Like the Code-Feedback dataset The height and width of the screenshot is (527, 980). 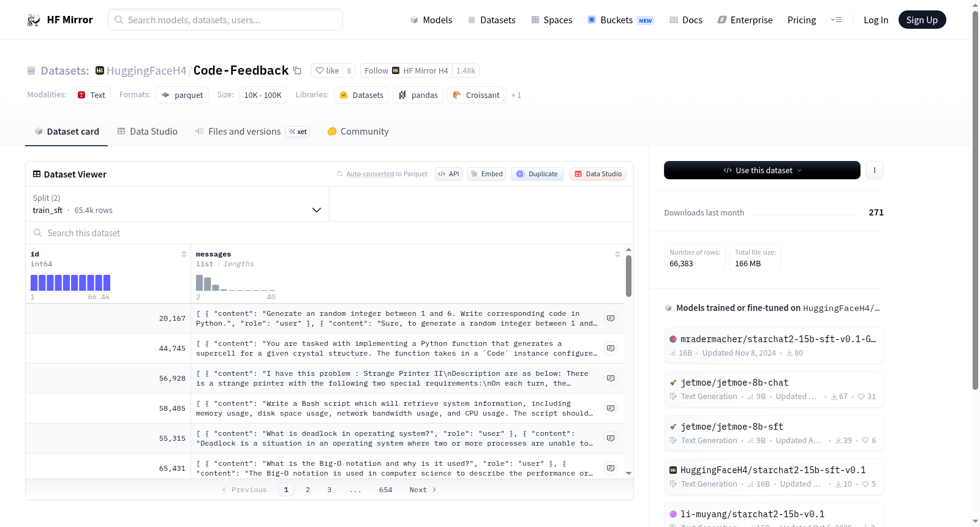[x=327, y=70]
